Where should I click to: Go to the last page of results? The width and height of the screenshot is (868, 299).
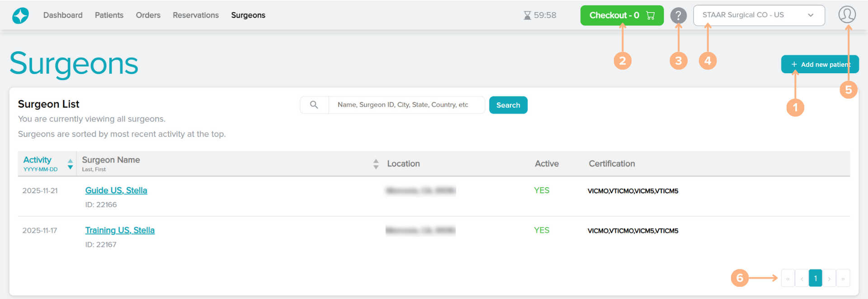[x=843, y=279]
